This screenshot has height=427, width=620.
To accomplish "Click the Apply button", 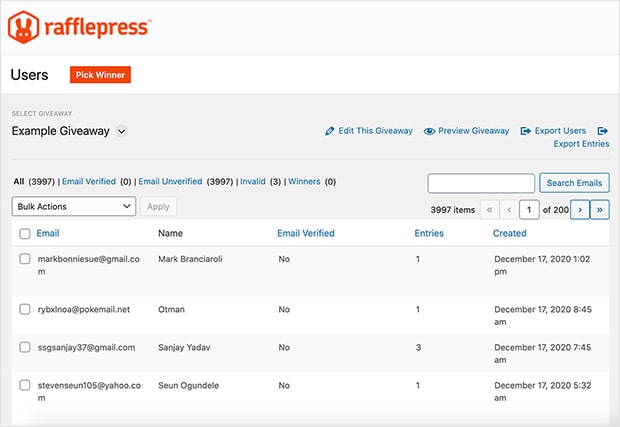I will (x=158, y=206).
